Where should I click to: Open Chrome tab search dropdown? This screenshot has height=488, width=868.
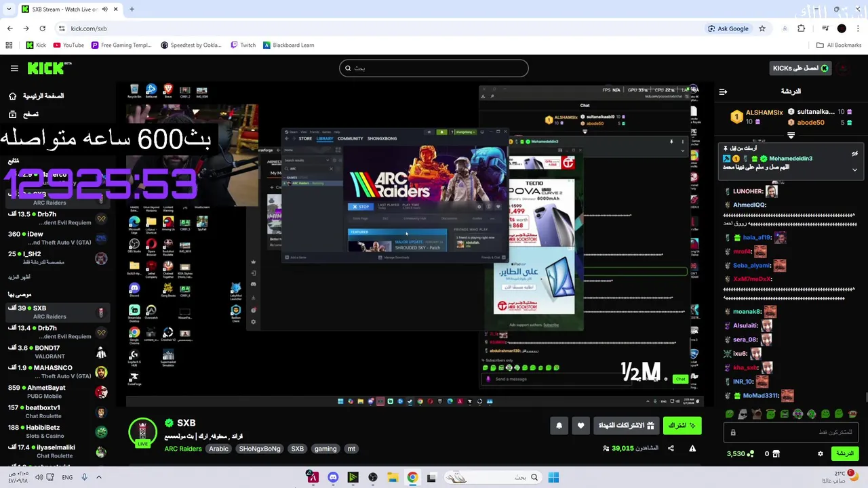(x=9, y=9)
